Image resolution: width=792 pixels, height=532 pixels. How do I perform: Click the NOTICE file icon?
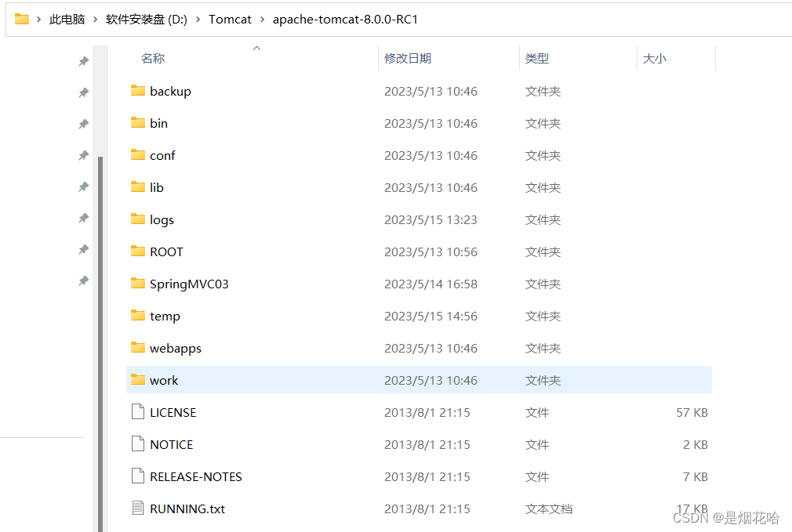[x=138, y=443]
